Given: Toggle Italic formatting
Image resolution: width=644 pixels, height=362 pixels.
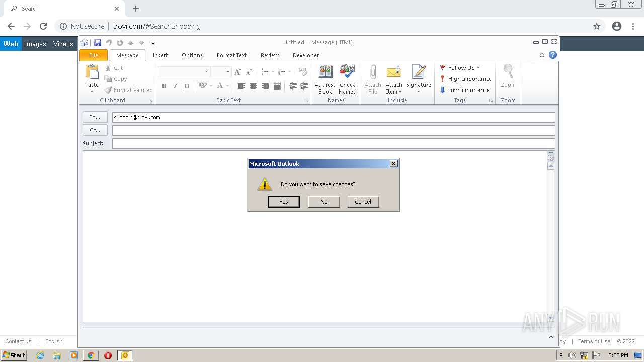Looking at the screenshot, I should pyautogui.click(x=175, y=86).
